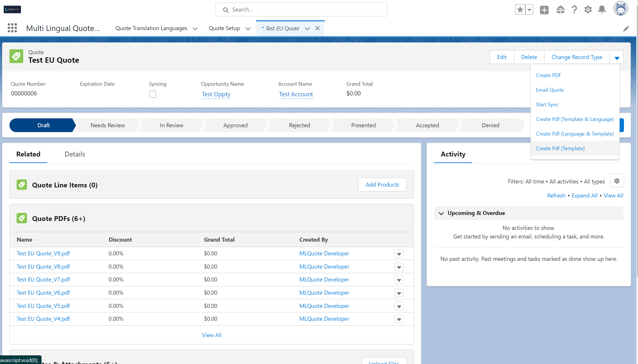
Task: Open the Trailhead guidance icon
Action: pos(560,10)
